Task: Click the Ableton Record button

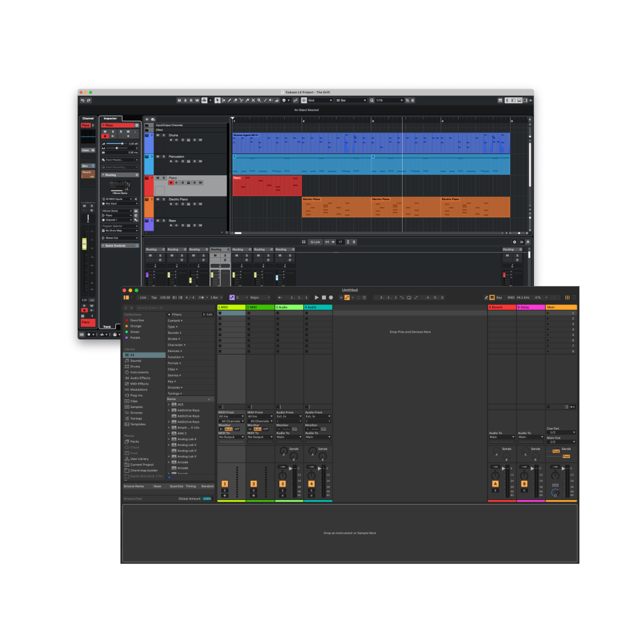Action: click(331, 297)
